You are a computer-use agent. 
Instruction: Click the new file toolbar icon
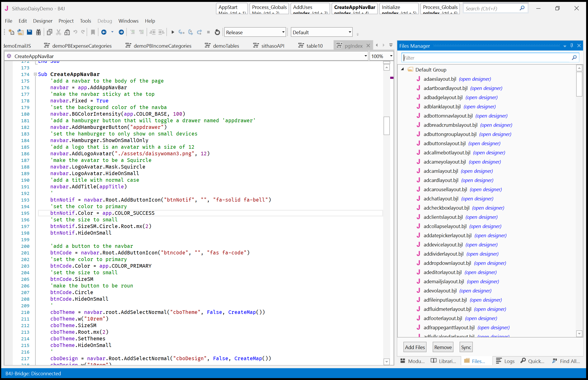coord(11,32)
